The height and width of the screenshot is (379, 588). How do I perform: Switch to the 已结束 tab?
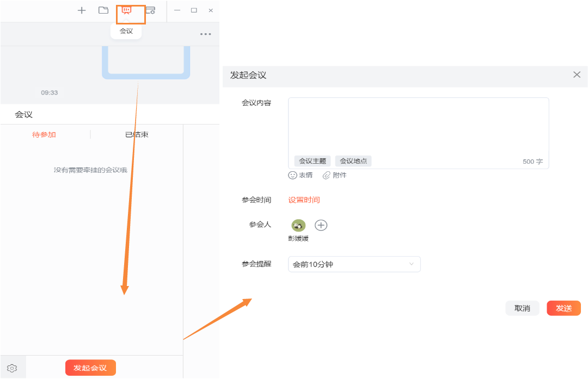(137, 134)
